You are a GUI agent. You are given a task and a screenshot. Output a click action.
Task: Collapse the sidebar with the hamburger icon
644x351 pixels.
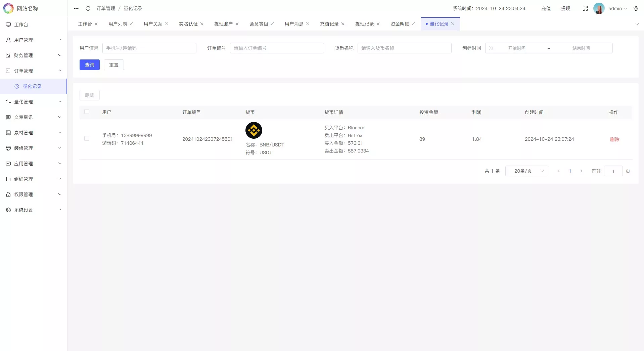click(76, 8)
